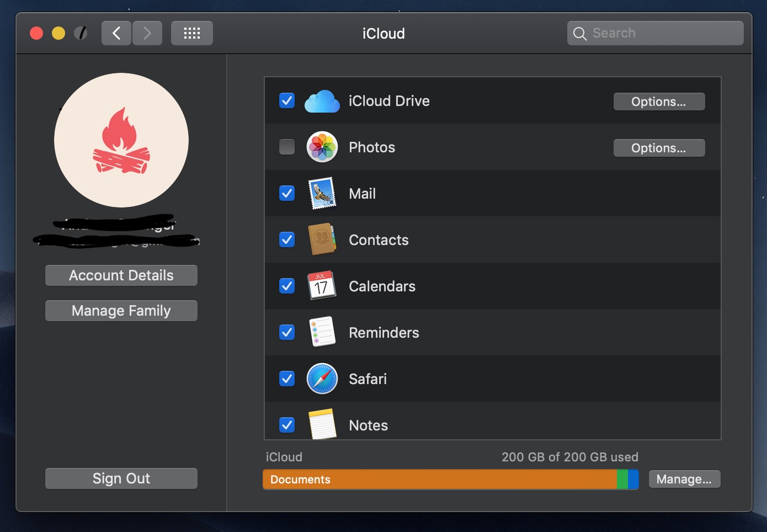Click the campfire profile picture
The width and height of the screenshot is (767, 532).
(x=121, y=140)
